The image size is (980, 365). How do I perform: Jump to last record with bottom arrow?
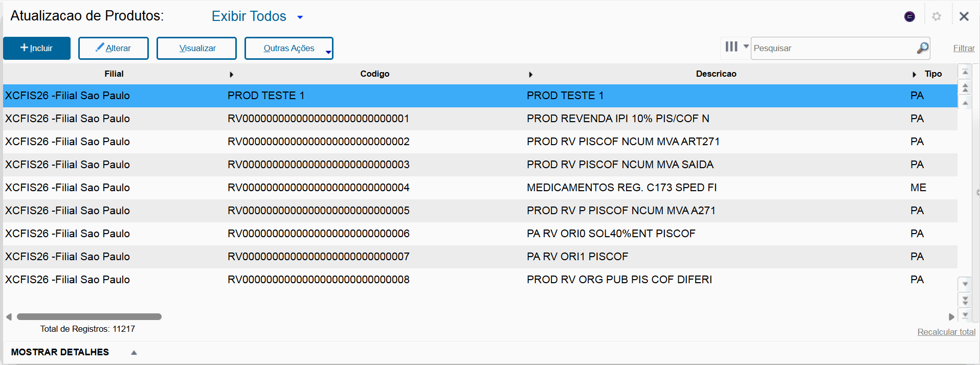point(965,315)
